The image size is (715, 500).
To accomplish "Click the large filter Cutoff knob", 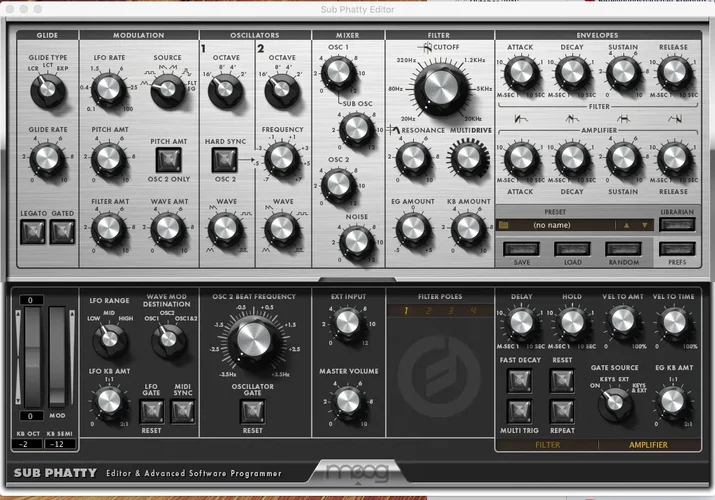I will pos(440,88).
